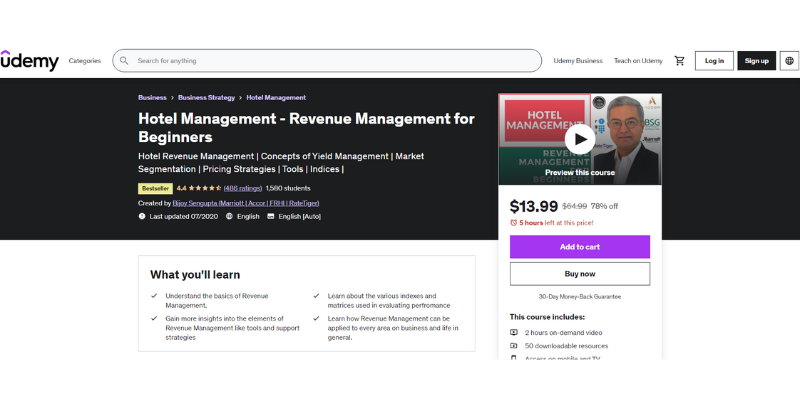
Task: Click the This course includes heading
Action: 547,317
